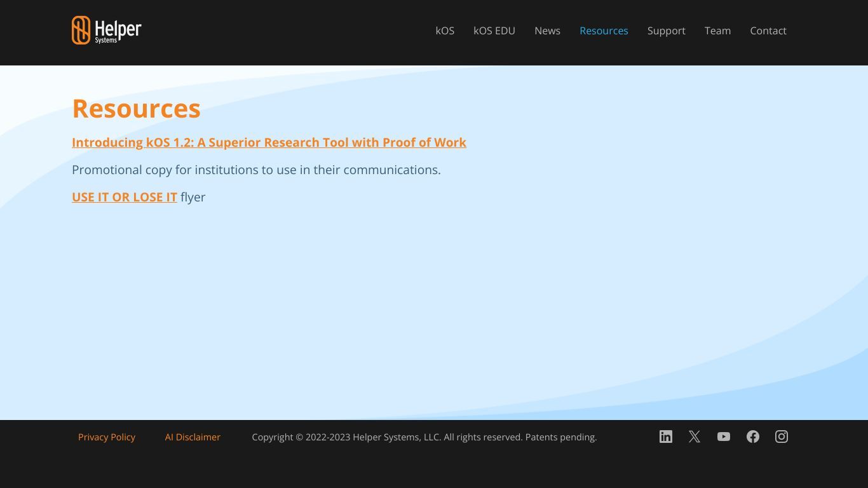Open the USE IT OR LOSE IT flyer link

pyautogui.click(x=125, y=197)
